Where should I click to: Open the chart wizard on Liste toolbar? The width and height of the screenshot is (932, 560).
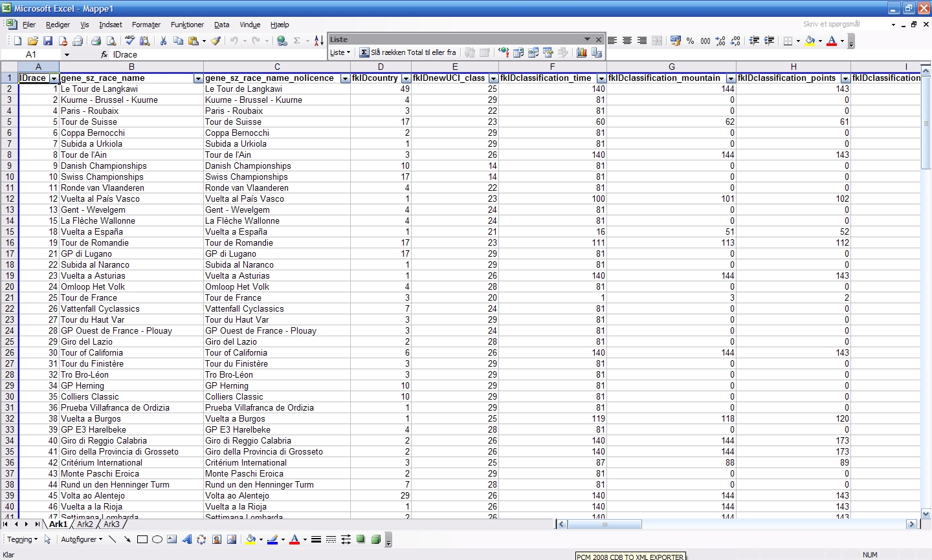coord(581,52)
